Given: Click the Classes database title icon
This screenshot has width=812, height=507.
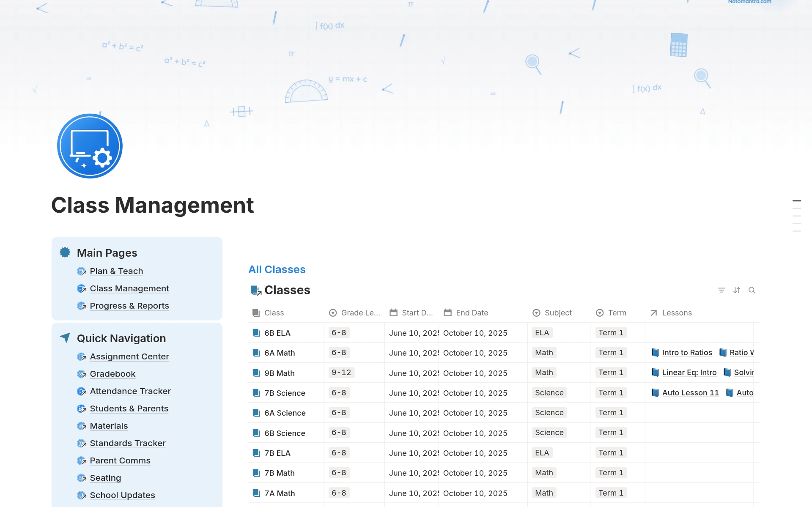Looking at the screenshot, I should pyautogui.click(x=256, y=290).
